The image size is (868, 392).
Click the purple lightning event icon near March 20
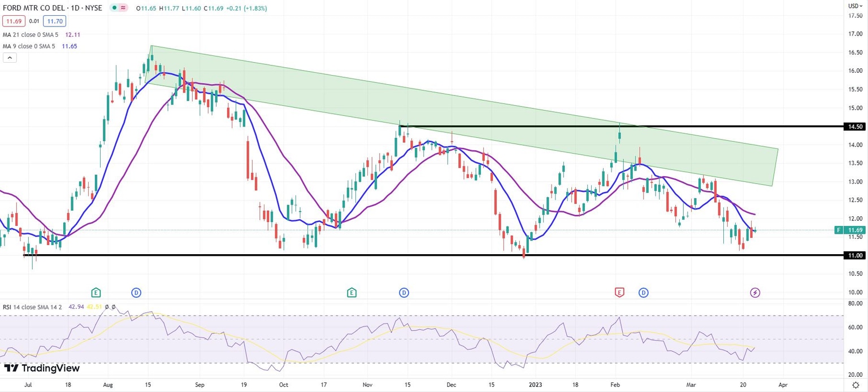756,293
